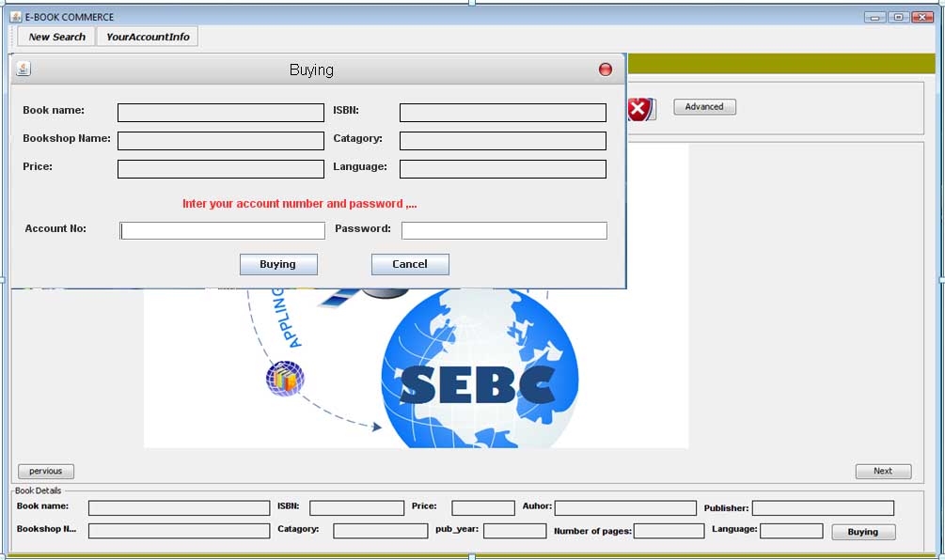Image resolution: width=945 pixels, height=560 pixels.
Task: Click the Java icon in Buying dialog title
Action: 24,69
